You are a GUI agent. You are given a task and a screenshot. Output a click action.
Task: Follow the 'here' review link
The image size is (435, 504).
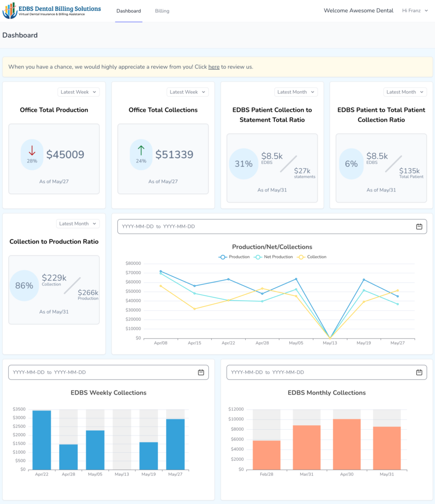point(214,67)
